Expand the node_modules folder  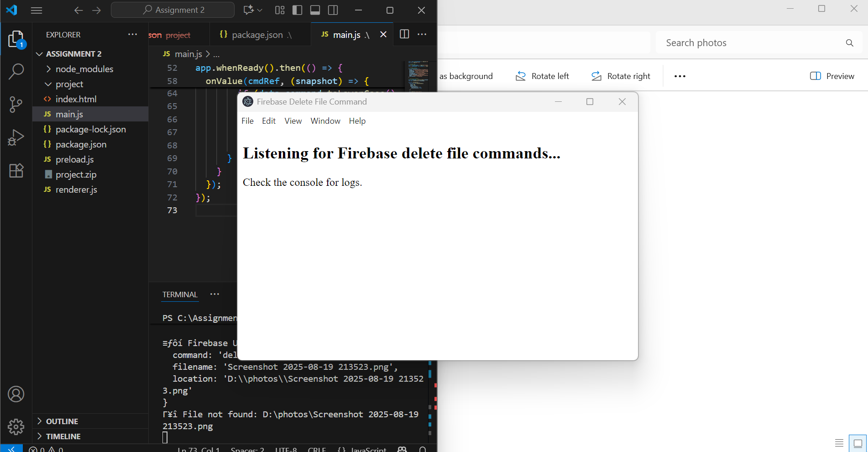click(x=84, y=69)
